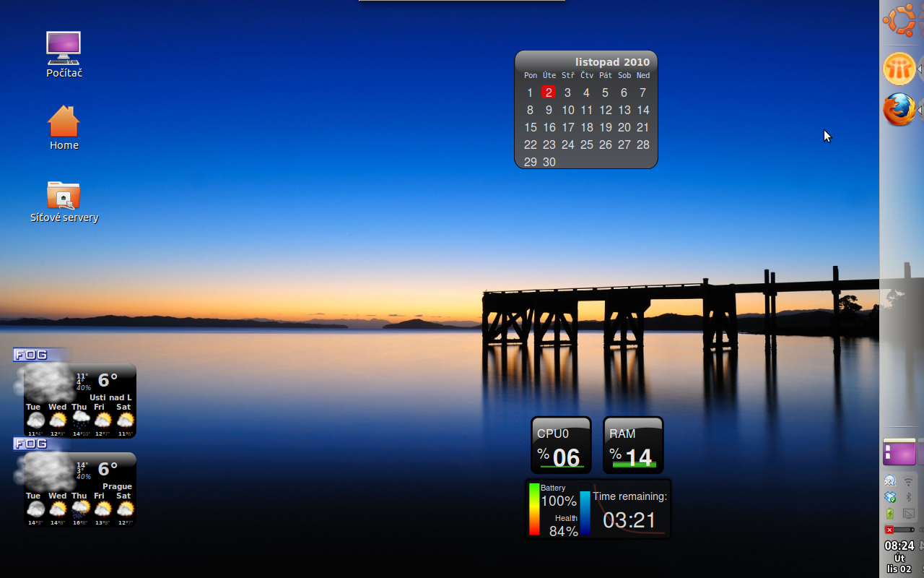Click Wed forecast icon in Prague widget

(x=58, y=509)
